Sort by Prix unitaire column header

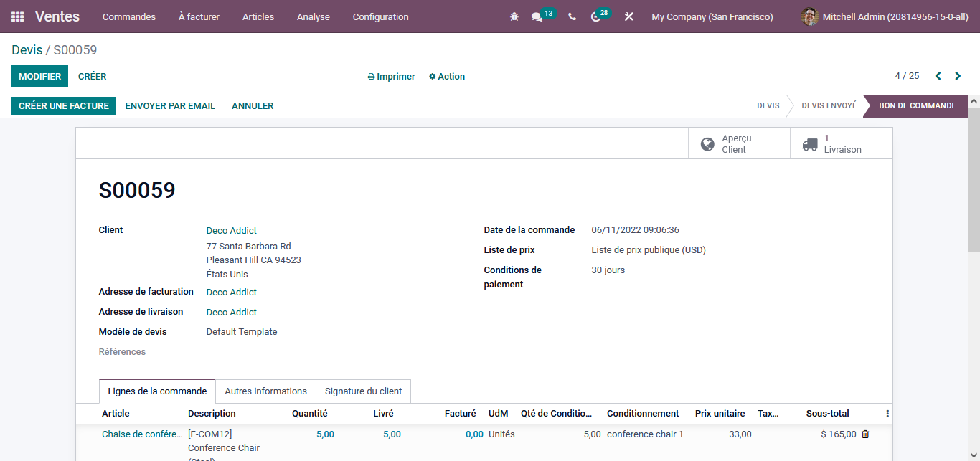click(720, 414)
